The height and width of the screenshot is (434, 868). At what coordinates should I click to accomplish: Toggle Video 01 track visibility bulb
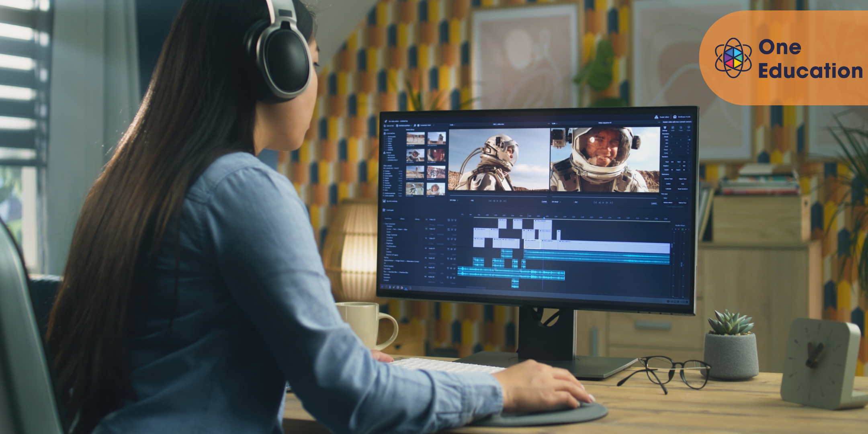click(x=455, y=239)
